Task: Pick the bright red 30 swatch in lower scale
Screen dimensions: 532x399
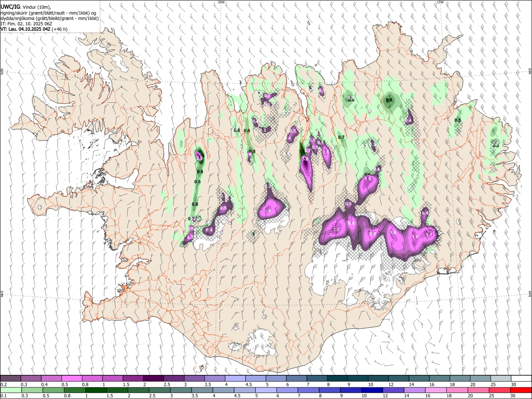Action: pos(521,390)
